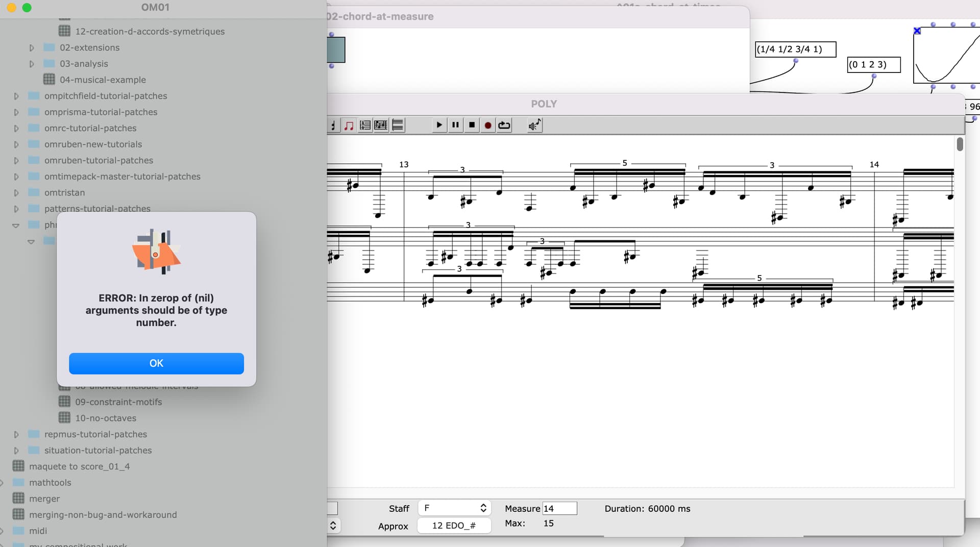Toggle loop playback icon
980x547 pixels.
(504, 125)
